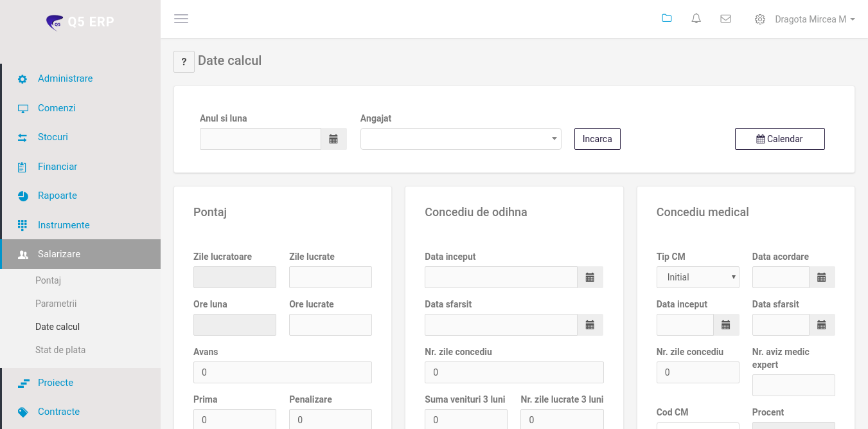Open calendar for Concediu de odihna Data inceput
868x429 pixels.
(590, 277)
